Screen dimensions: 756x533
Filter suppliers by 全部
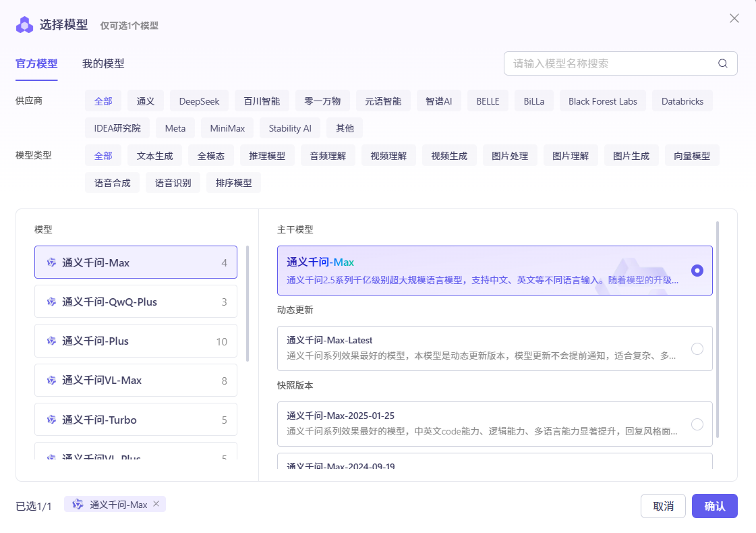click(103, 101)
